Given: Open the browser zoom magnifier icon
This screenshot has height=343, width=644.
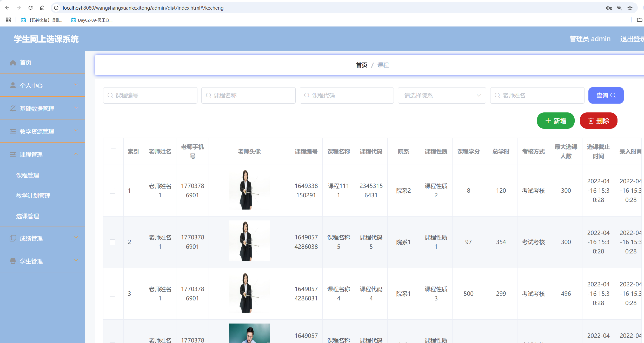Looking at the screenshot, I should click(x=620, y=8).
